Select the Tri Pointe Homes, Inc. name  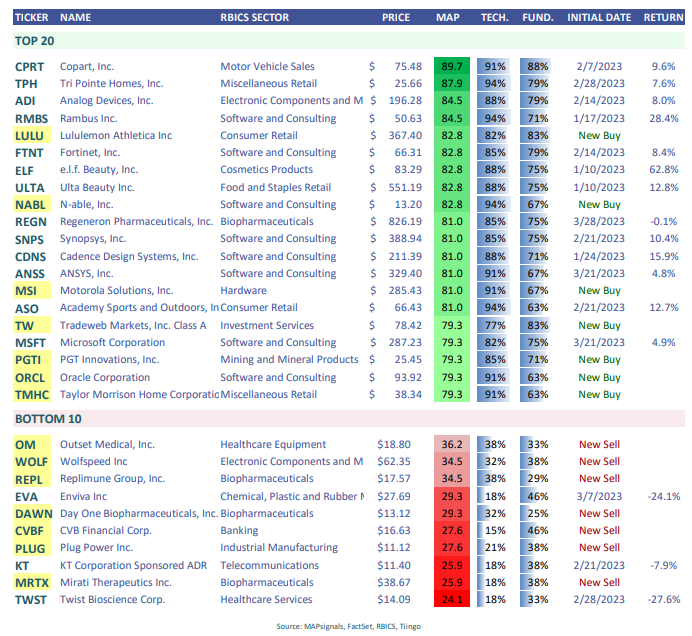pos(112,83)
